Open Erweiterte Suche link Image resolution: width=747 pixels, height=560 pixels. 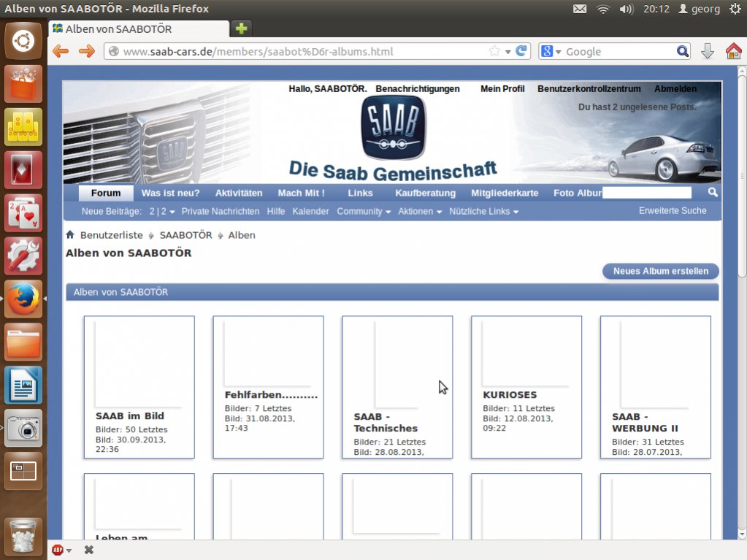(x=673, y=210)
